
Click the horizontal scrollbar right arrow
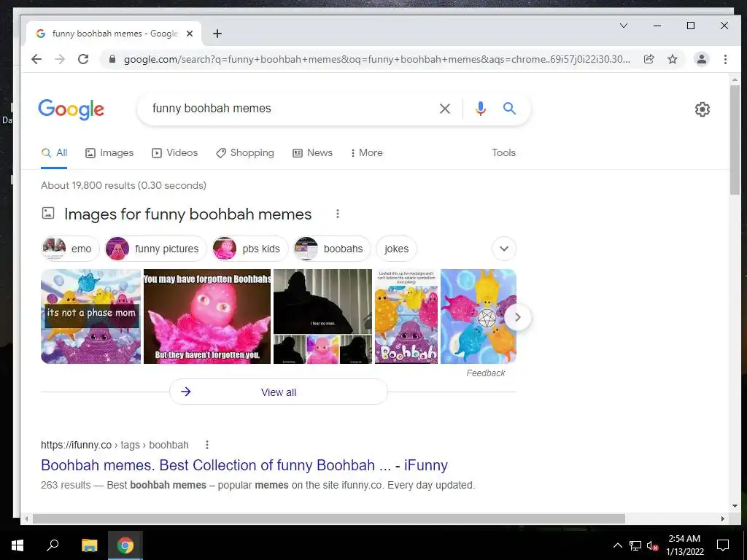coord(723,518)
